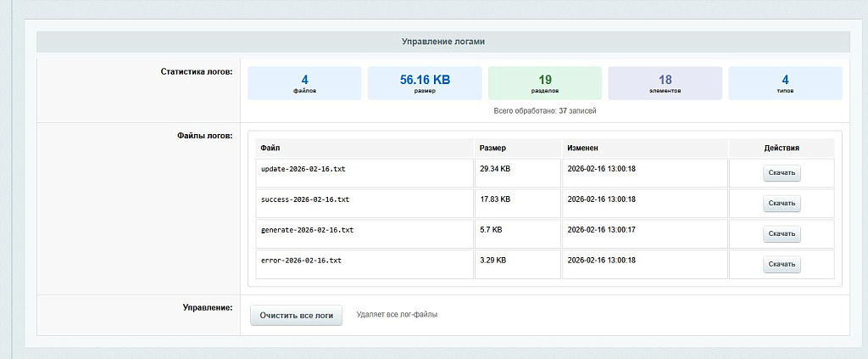868x359 pixels.
Task: Click the '4 типов' statistics card
Action: [x=785, y=83]
